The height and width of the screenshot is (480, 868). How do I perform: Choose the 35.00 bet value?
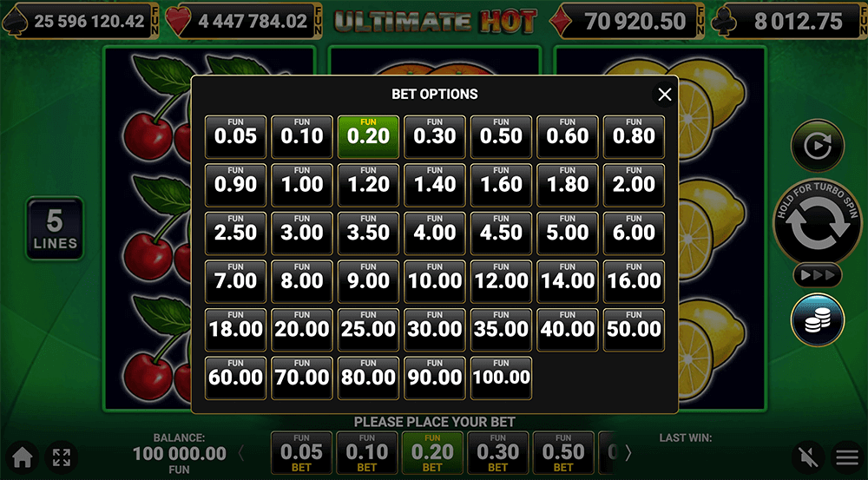click(x=501, y=330)
